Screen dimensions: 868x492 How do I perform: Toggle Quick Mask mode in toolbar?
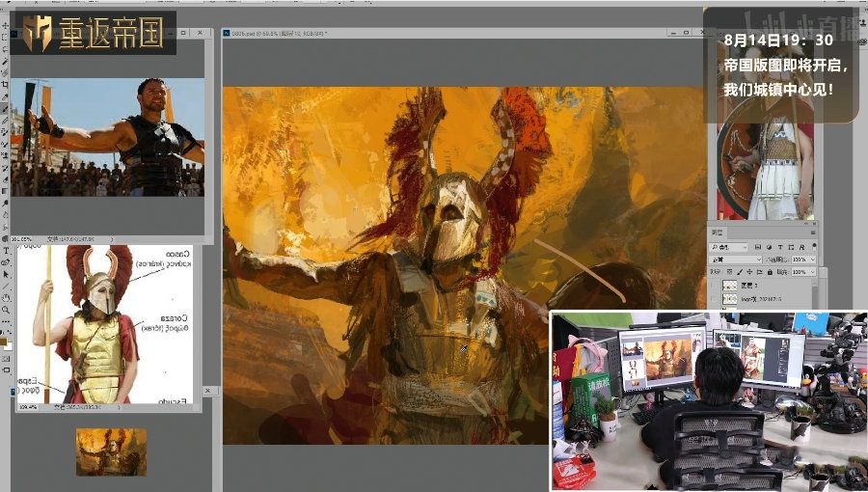pyautogui.click(x=6, y=359)
